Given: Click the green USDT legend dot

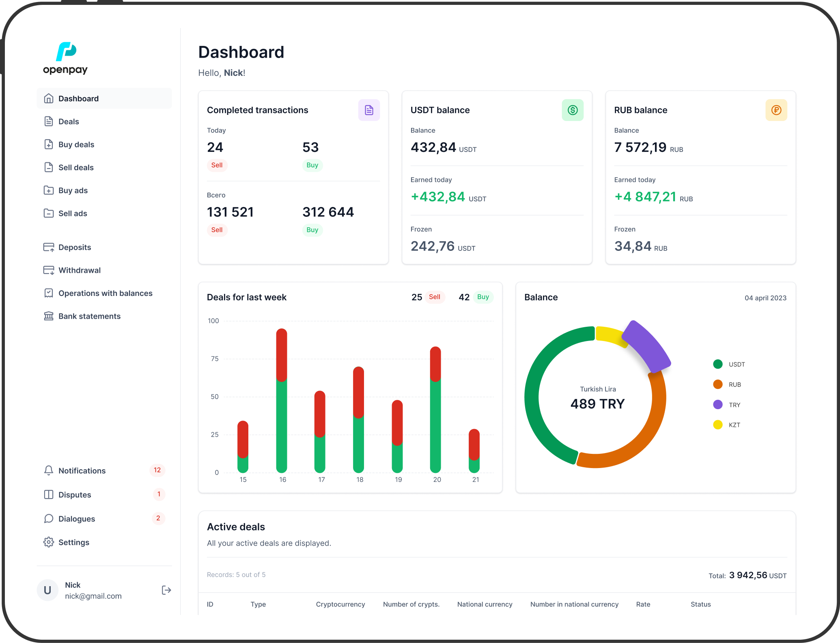Looking at the screenshot, I should 718,364.
